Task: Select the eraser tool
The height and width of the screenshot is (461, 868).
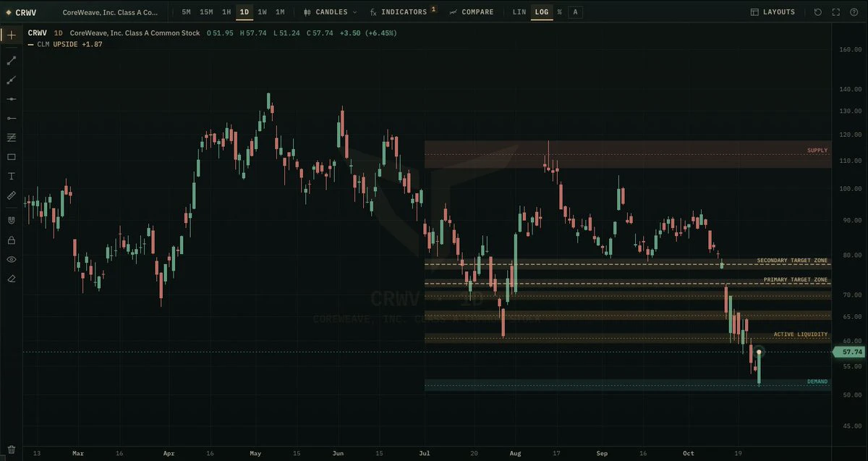Action: click(11, 279)
